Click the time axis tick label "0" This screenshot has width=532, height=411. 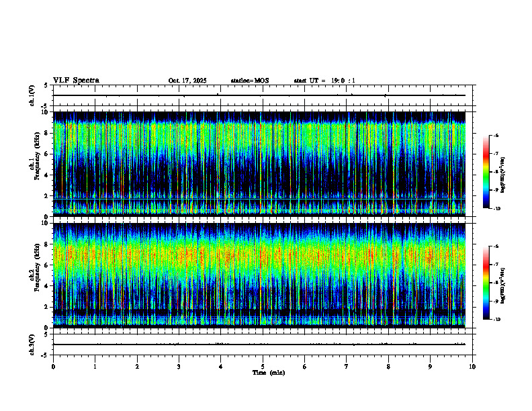click(x=53, y=367)
